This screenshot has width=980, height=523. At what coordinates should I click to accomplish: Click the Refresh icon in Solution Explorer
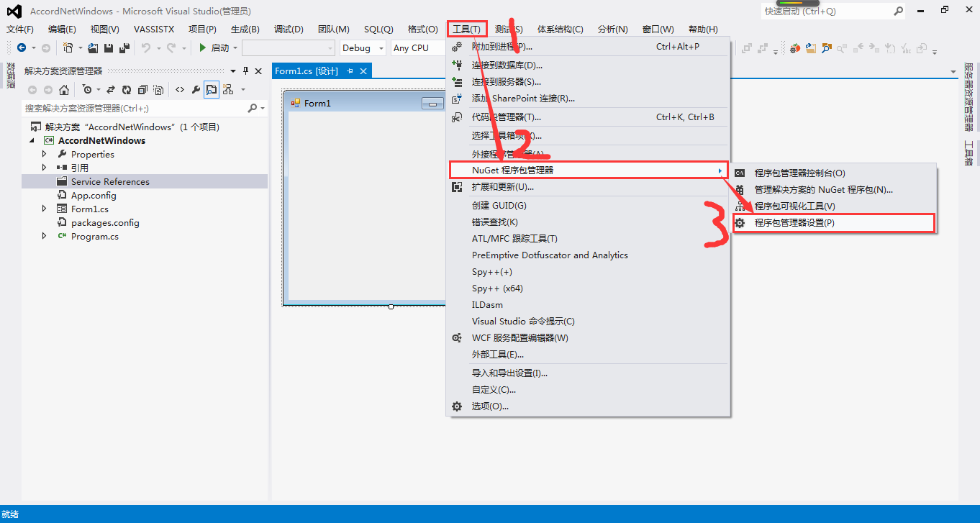pos(127,90)
